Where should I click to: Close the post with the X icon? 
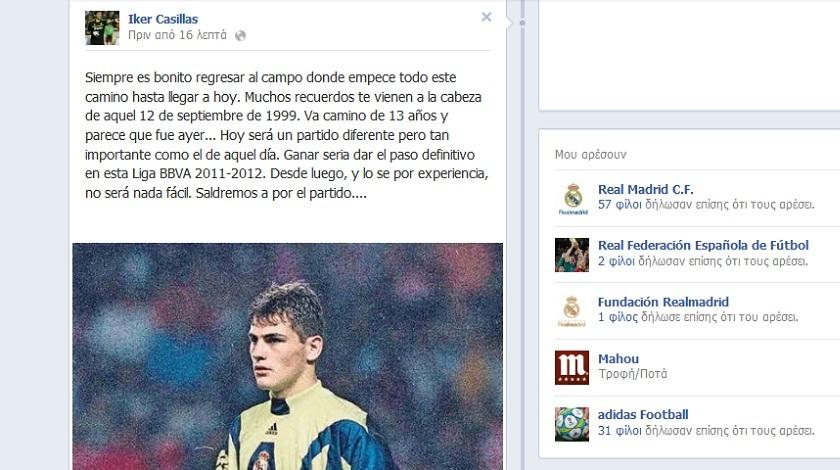[486, 17]
